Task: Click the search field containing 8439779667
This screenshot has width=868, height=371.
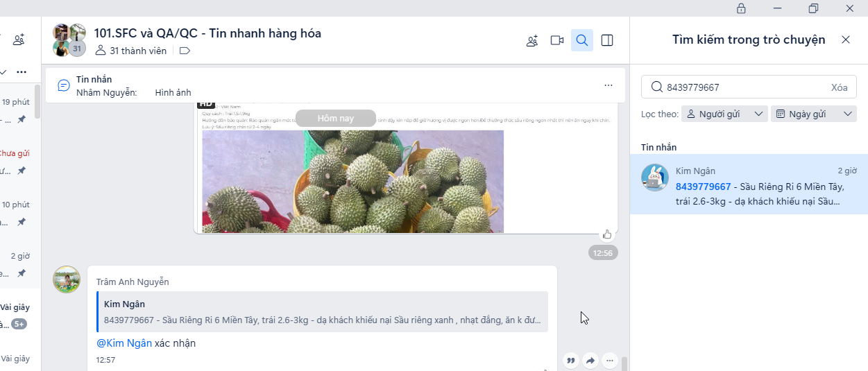Action: [749, 87]
